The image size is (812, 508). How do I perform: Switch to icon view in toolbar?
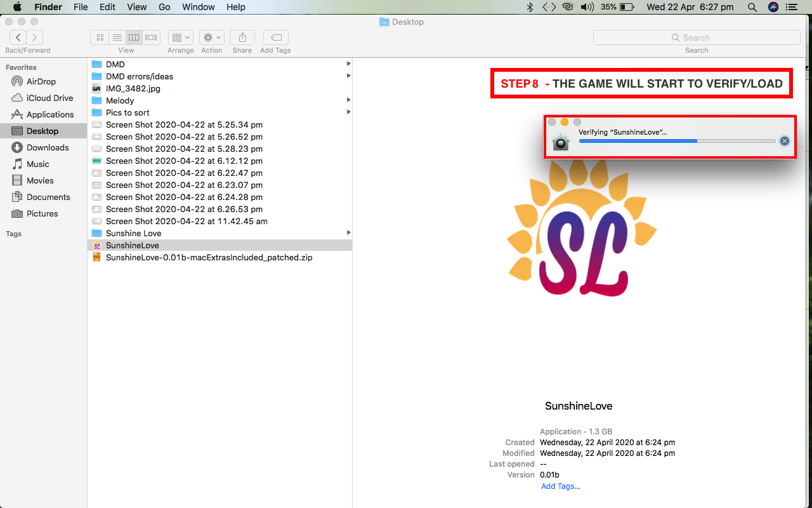click(x=100, y=37)
